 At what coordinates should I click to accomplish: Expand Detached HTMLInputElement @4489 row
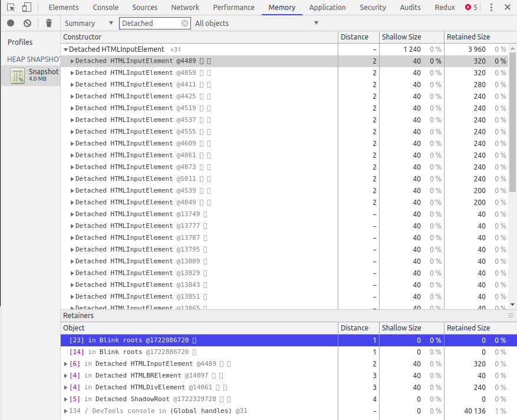click(72, 61)
